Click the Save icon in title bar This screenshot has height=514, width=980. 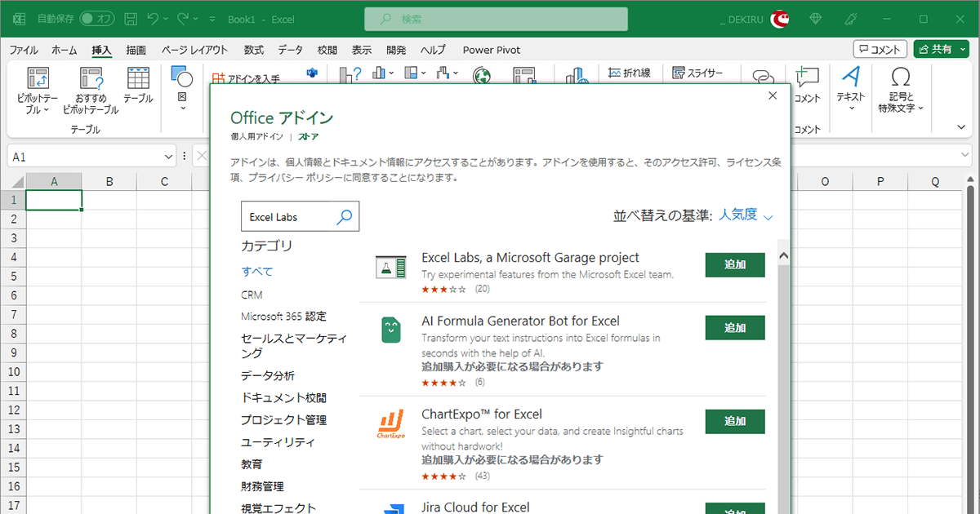click(x=131, y=18)
